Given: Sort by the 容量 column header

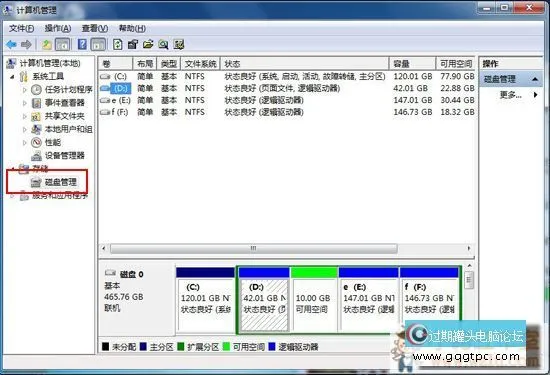Looking at the screenshot, I should [412, 64].
